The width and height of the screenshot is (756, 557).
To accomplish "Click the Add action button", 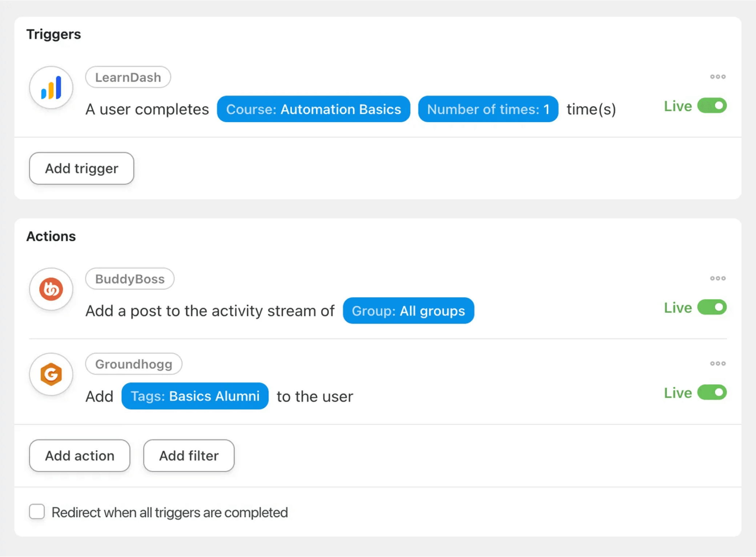I will click(x=80, y=456).
